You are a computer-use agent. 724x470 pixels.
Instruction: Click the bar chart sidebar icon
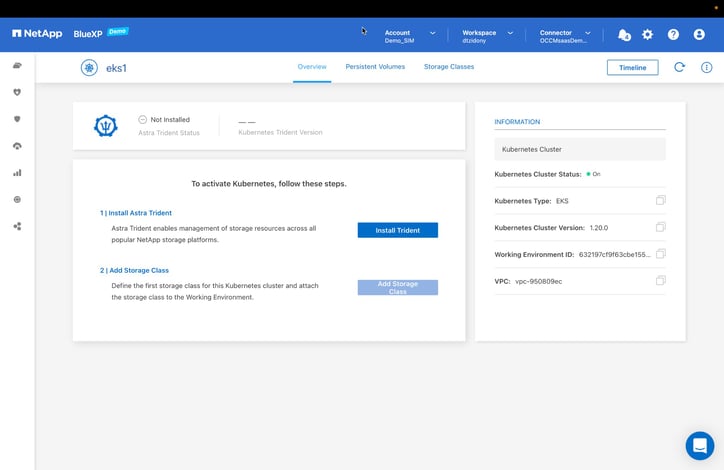(17, 173)
